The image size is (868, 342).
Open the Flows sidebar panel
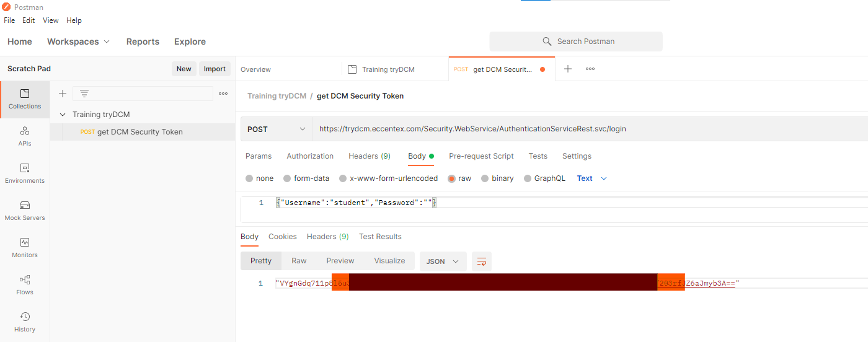(25, 285)
